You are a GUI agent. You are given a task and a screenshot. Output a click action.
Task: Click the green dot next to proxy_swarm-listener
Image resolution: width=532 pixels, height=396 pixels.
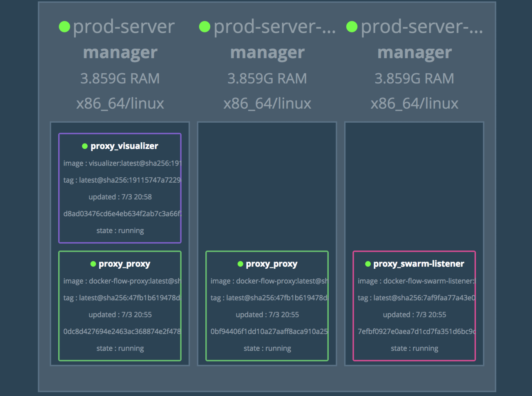[367, 264]
